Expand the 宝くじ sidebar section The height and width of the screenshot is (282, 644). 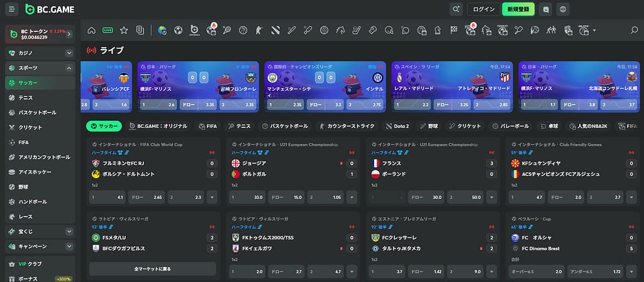pyautogui.click(x=69, y=232)
